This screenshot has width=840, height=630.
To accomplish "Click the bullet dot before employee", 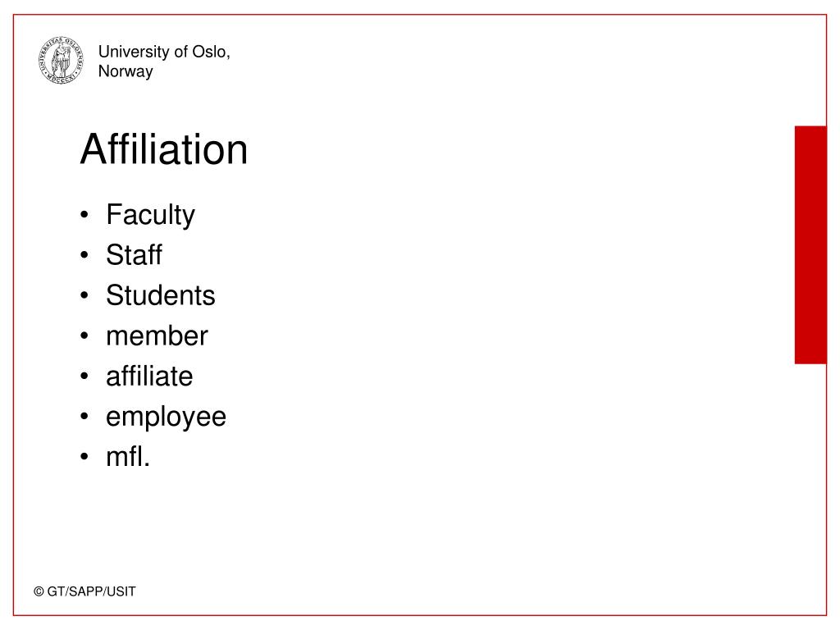I will coord(84,417).
